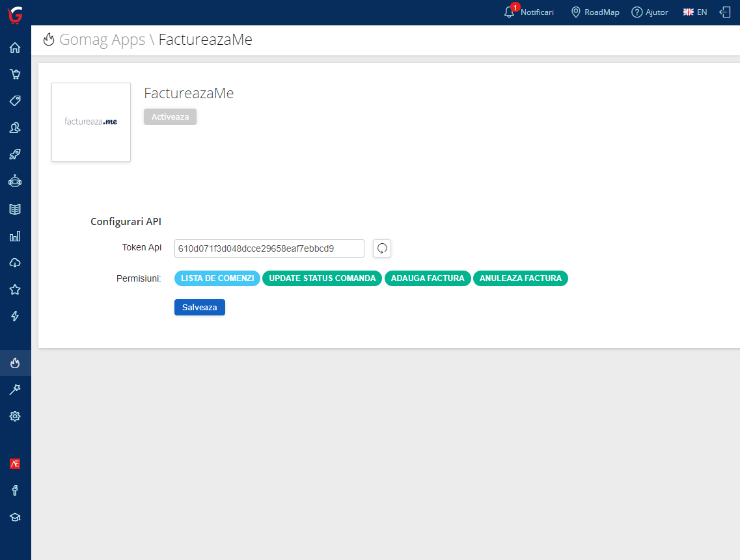The image size is (740, 560).
Task: Regenerate the API token with refresh icon
Action: (382, 248)
